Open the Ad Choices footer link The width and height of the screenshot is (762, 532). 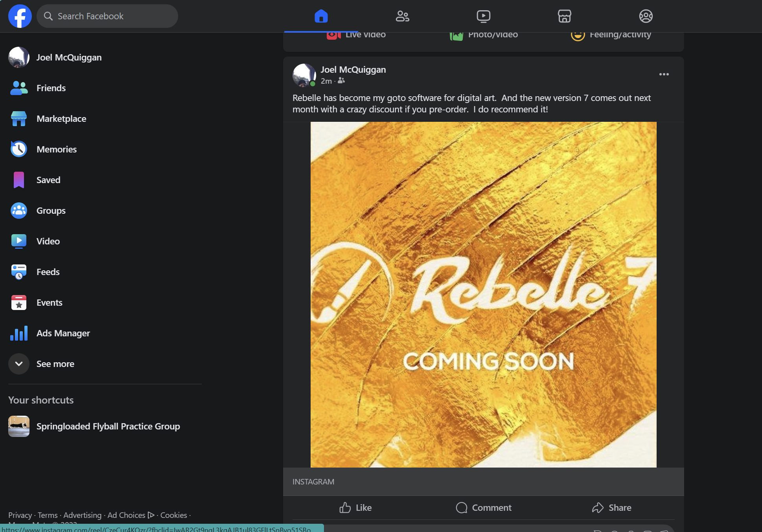tap(131, 515)
